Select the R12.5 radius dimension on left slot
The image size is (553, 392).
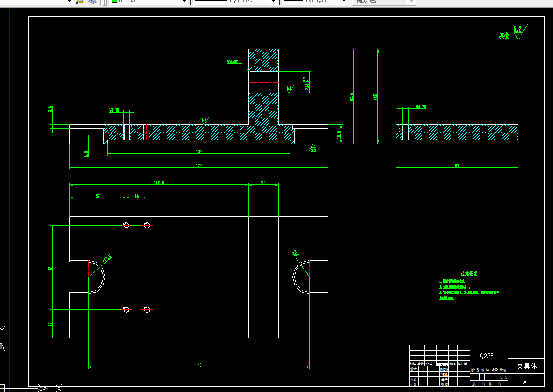tap(107, 259)
